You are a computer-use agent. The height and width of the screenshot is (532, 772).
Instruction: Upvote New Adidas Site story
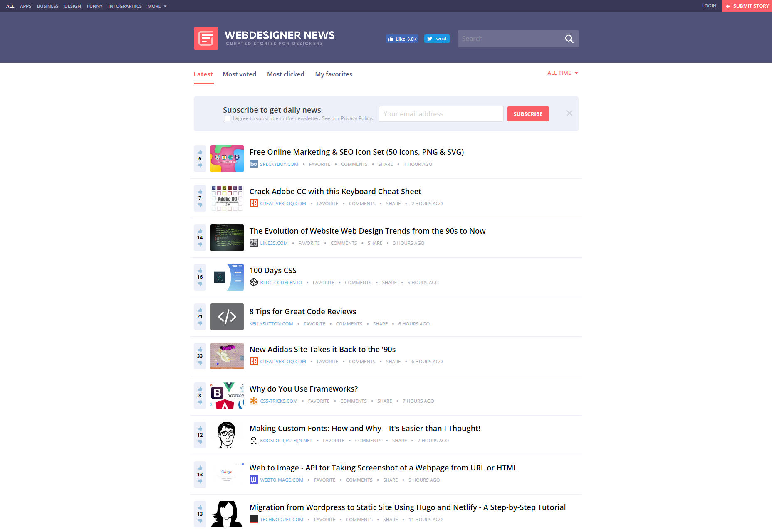click(200, 350)
